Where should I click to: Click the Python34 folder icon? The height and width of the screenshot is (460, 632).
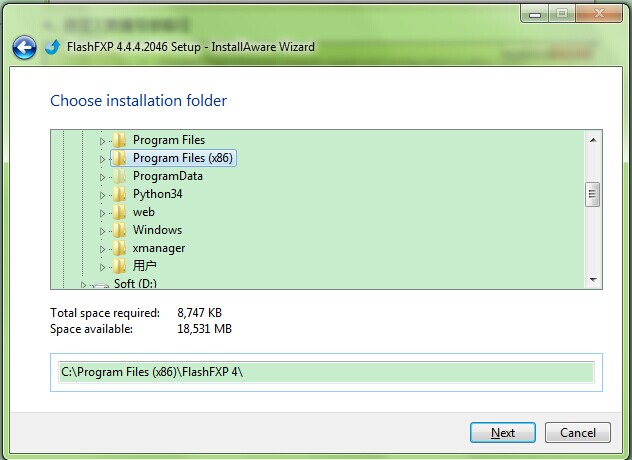pos(119,194)
